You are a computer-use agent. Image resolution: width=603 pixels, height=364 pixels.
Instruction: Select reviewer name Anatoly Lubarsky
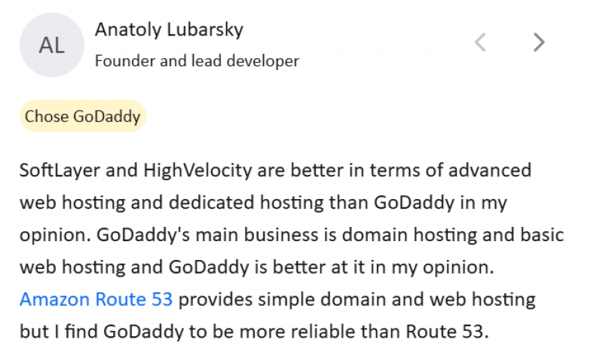pos(169,29)
